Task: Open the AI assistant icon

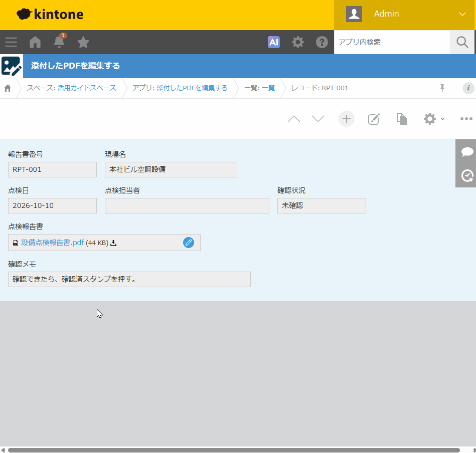Action: [x=273, y=42]
